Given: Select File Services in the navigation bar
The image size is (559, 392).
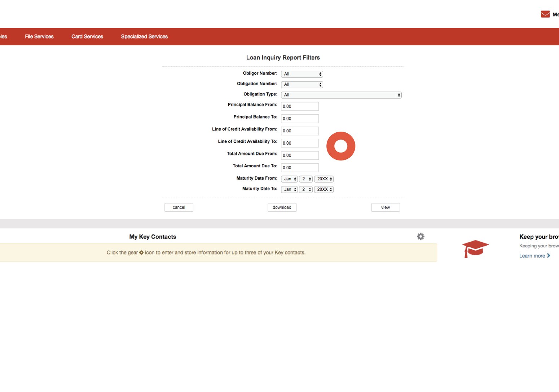Looking at the screenshot, I should tap(39, 36).
